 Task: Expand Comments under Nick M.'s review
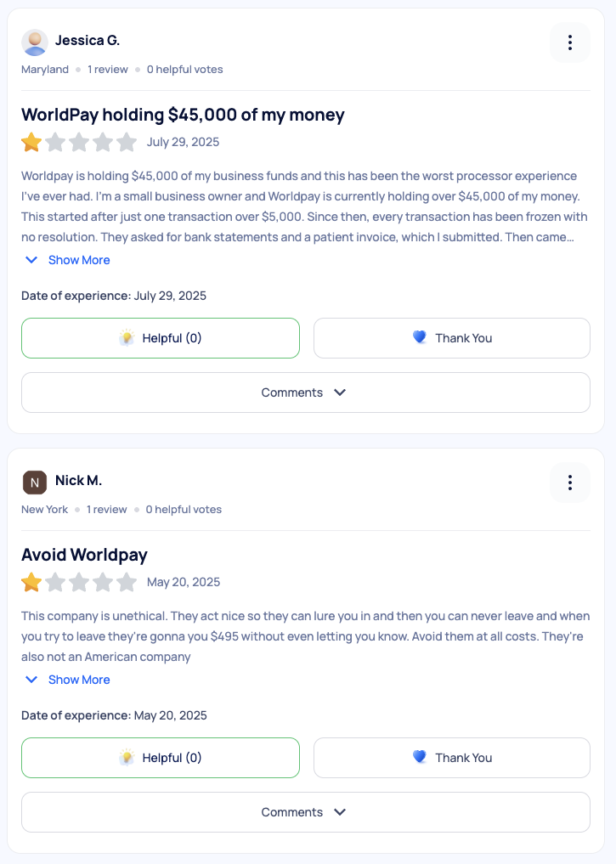305,812
